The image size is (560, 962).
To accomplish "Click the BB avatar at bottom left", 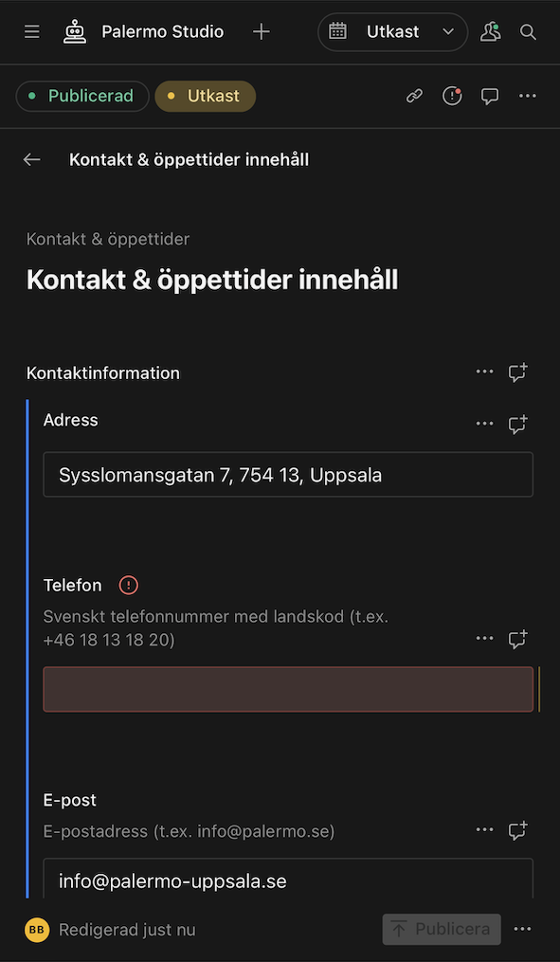I will (36, 930).
